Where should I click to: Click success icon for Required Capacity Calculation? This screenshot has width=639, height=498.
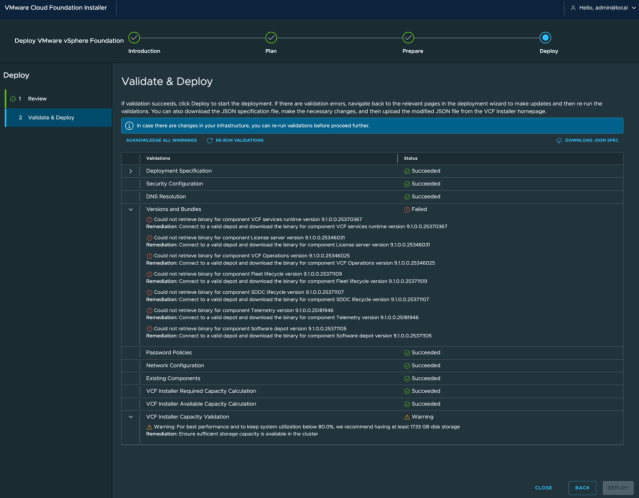point(407,391)
